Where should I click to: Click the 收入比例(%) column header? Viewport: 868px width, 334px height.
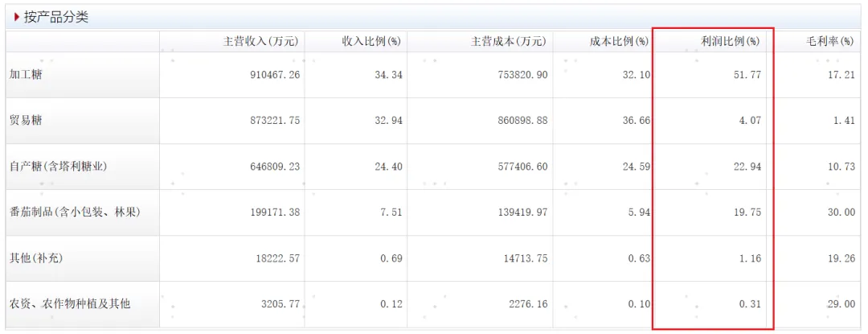click(x=371, y=42)
